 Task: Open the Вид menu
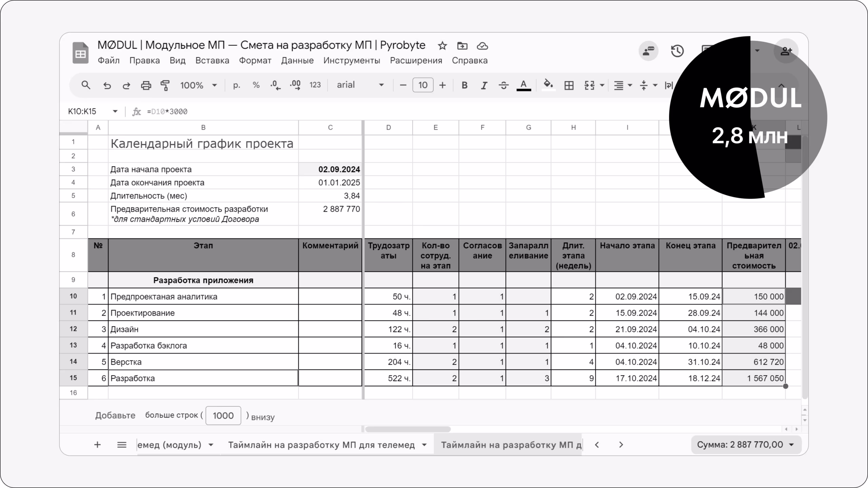177,61
